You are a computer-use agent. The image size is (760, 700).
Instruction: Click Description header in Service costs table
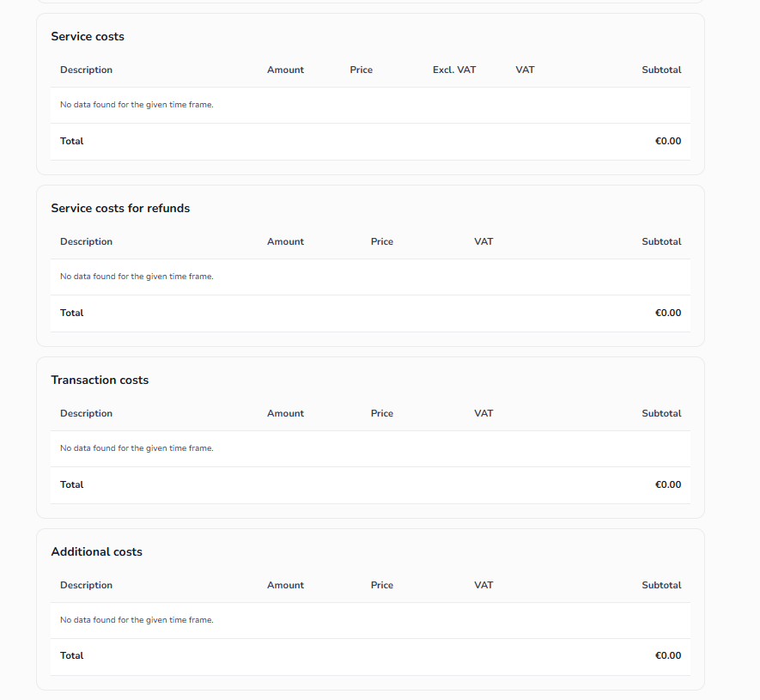(86, 70)
